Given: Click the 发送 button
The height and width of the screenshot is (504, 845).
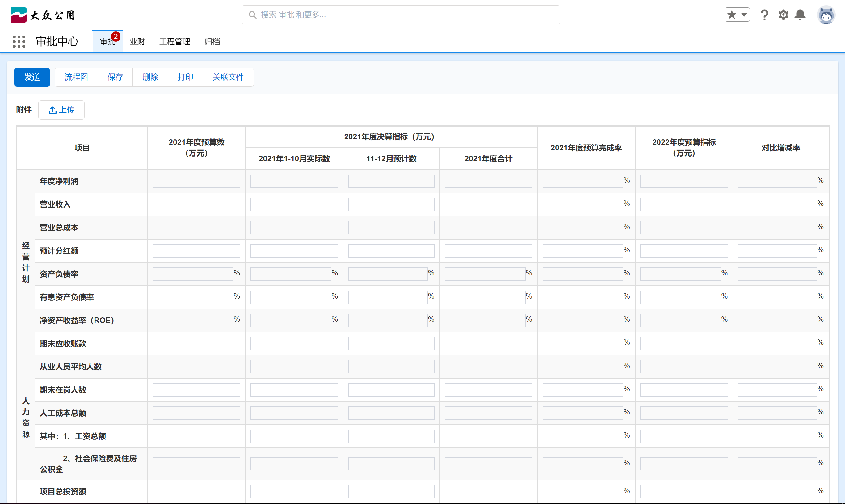Looking at the screenshot, I should 32,77.
